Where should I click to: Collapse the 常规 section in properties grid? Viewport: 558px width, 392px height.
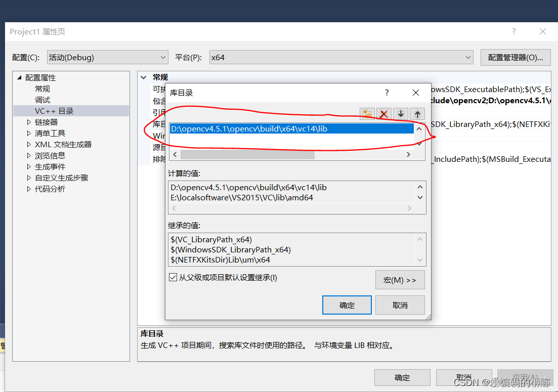point(143,77)
